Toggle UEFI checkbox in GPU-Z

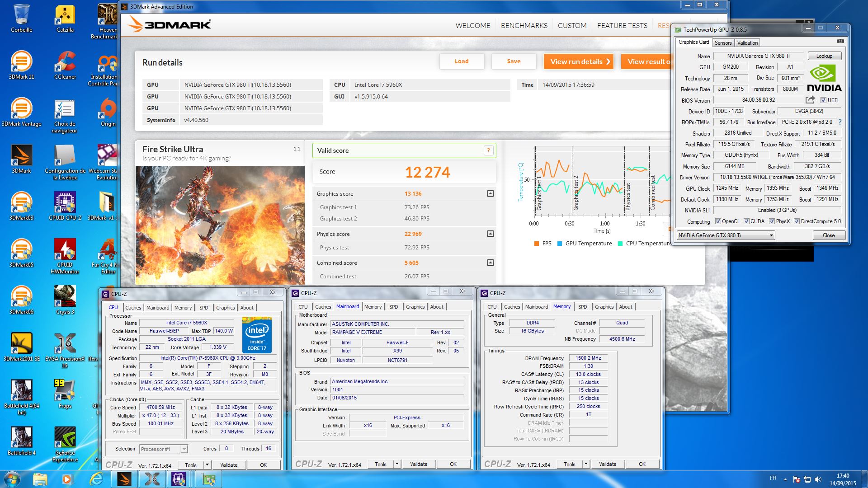point(823,100)
